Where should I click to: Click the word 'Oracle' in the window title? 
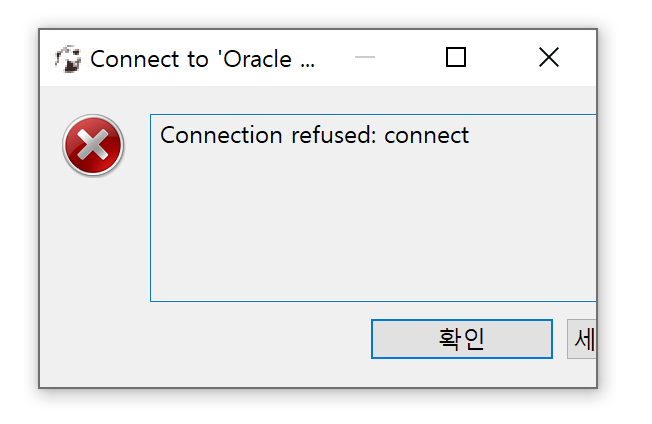coord(257,59)
